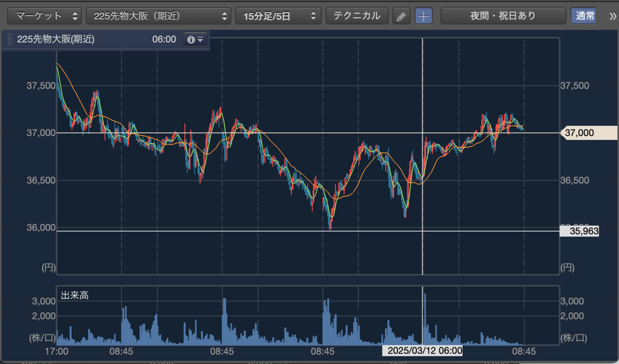Toggle the crosshair cursor icon
The width and height of the screenshot is (619, 364).
point(423,16)
